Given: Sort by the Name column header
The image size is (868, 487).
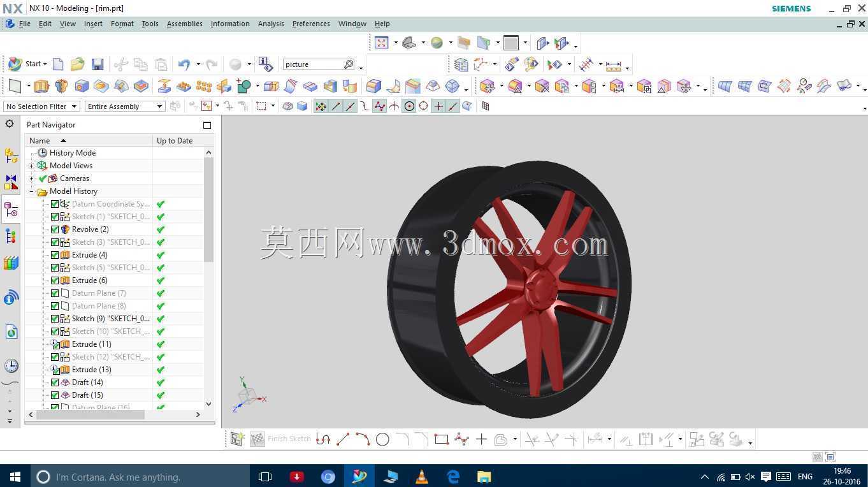Looking at the screenshot, I should (x=89, y=140).
